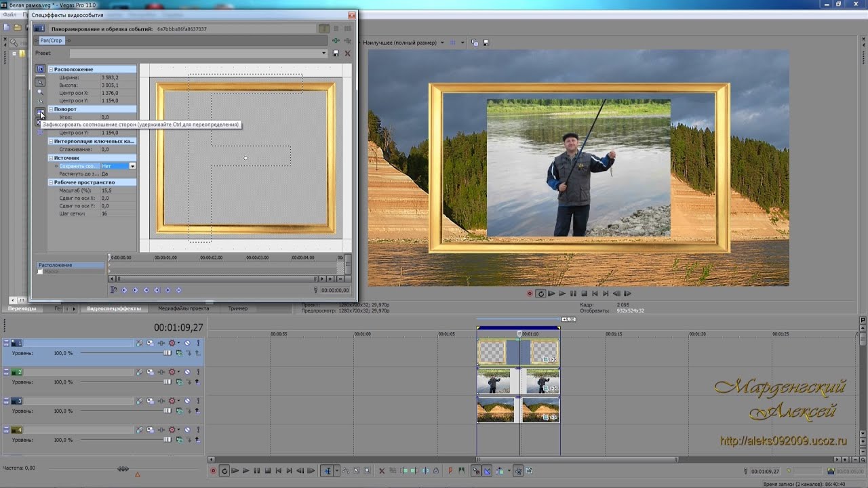This screenshot has width=868, height=488.
Task: Collapse the Источник section
Action: [x=51, y=158]
